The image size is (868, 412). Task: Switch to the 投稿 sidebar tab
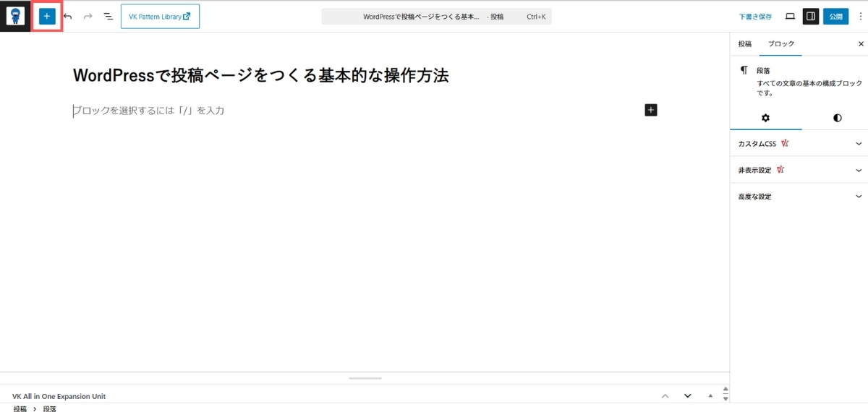744,44
